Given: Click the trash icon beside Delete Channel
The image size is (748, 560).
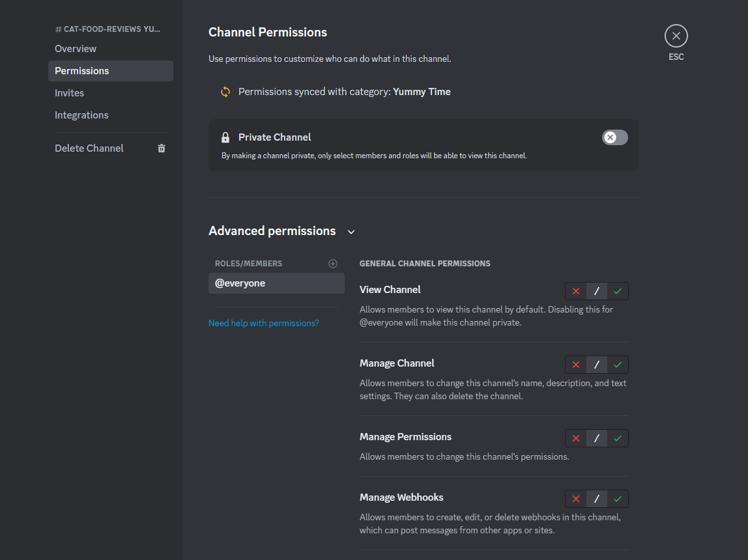Looking at the screenshot, I should (x=161, y=148).
